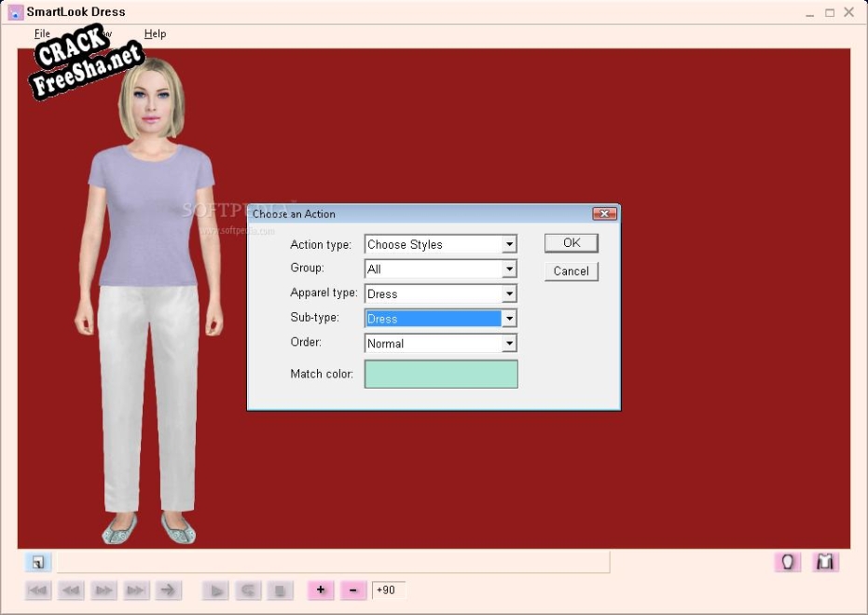
Task: Click the stop button in bottom toolbar
Action: tap(280, 590)
